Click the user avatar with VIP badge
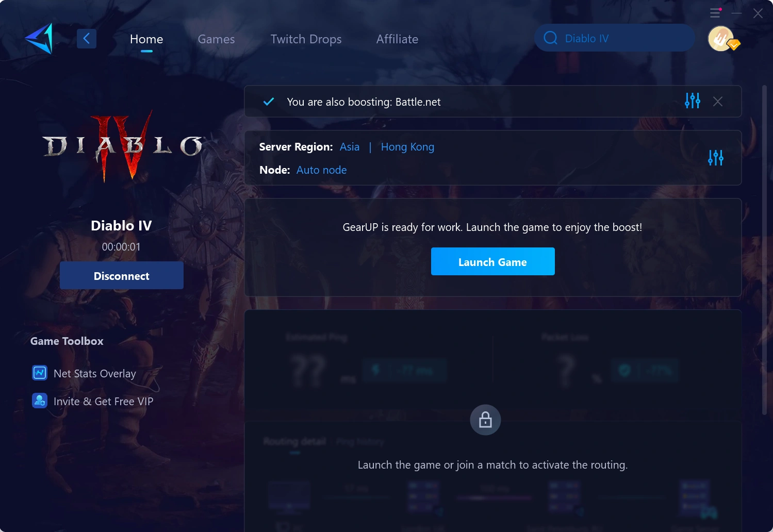This screenshot has height=532, width=773. [x=721, y=38]
